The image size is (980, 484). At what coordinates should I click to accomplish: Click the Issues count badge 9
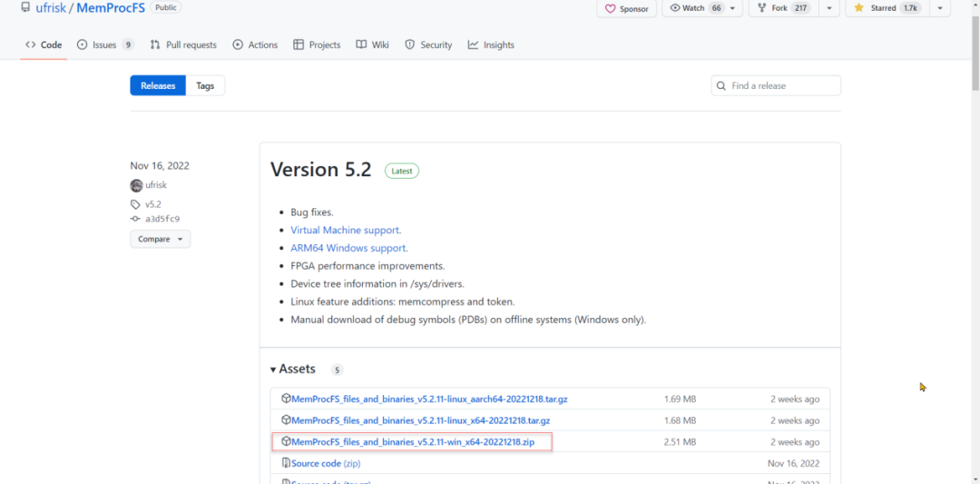pyautogui.click(x=128, y=45)
